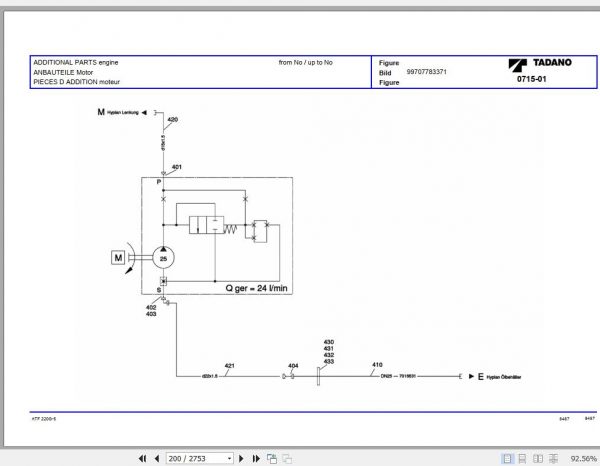Select continuous page scrolling mode
The height and width of the screenshot is (466, 600).
point(522,458)
